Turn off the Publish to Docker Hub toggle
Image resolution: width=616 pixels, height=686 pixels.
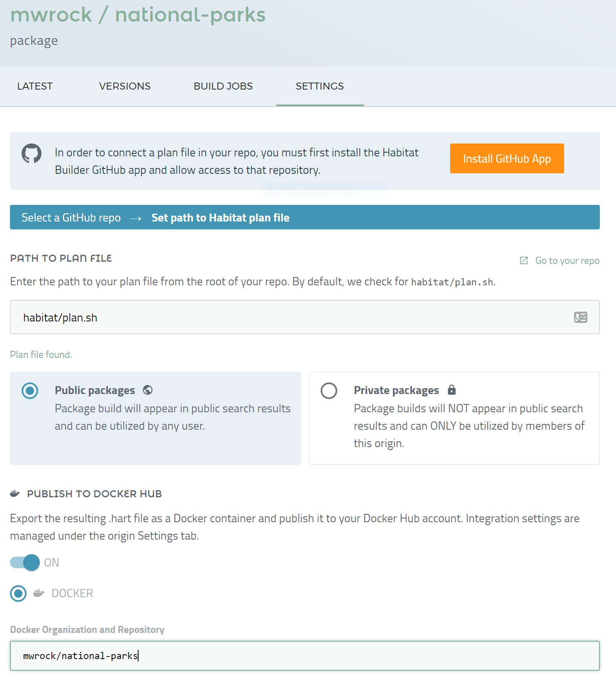click(x=25, y=563)
